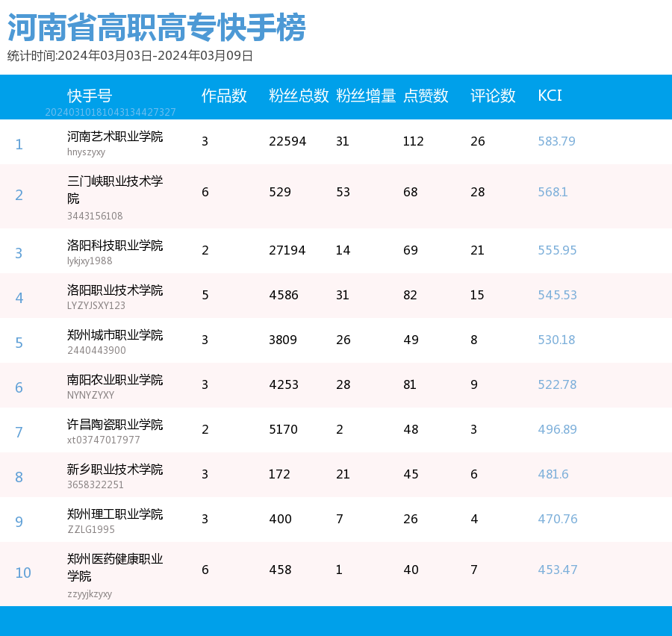
Task: Click the 粉丝总数 column header
Action: (x=299, y=96)
